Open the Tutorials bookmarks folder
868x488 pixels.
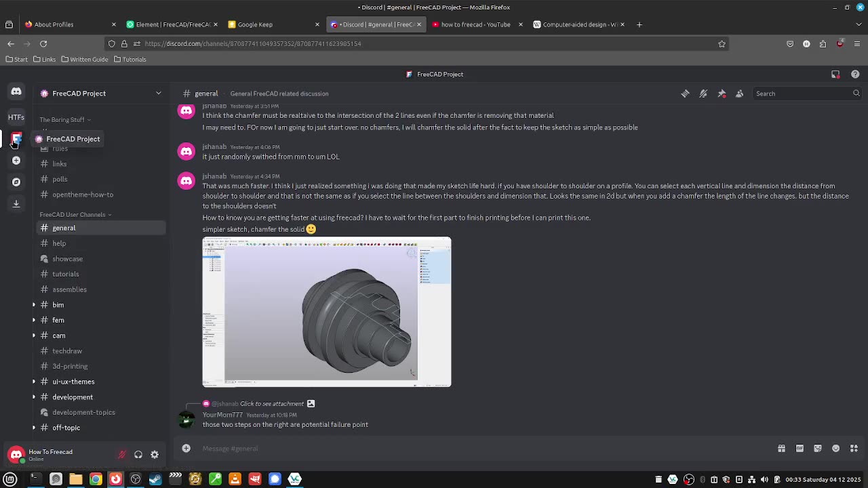point(130,60)
